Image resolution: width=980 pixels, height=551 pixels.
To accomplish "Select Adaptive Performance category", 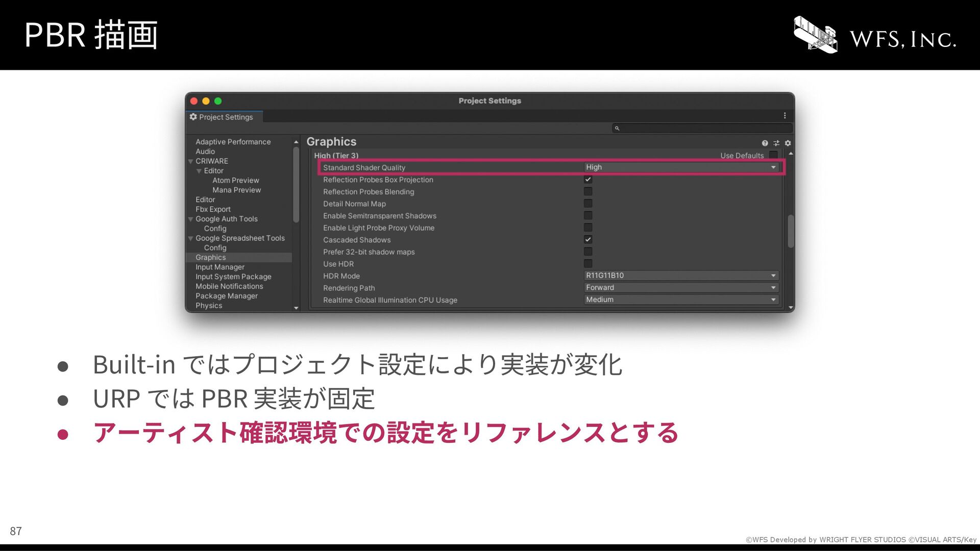I will tap(233, 142).
